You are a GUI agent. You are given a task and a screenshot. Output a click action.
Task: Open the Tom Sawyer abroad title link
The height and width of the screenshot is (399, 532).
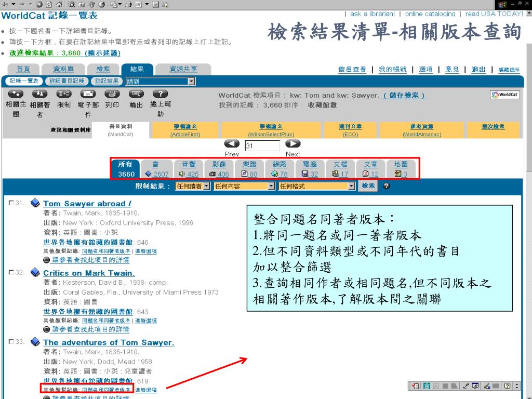coord(87,204)
